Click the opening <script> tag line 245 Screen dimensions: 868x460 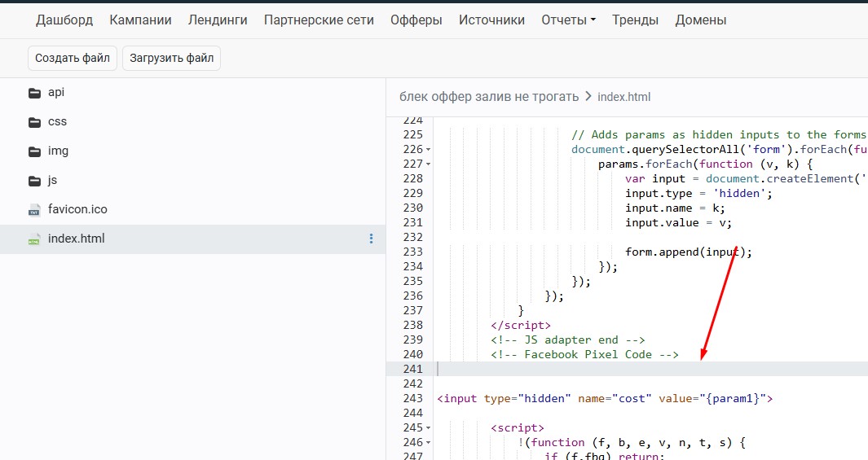pyautogui.click(x=517, y=428)
